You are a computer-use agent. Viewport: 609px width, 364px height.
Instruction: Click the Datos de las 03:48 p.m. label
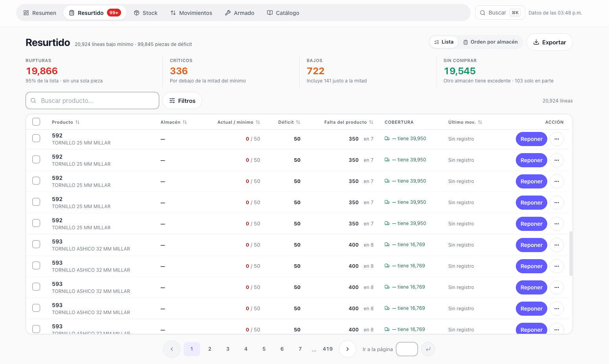click(555, 13)
